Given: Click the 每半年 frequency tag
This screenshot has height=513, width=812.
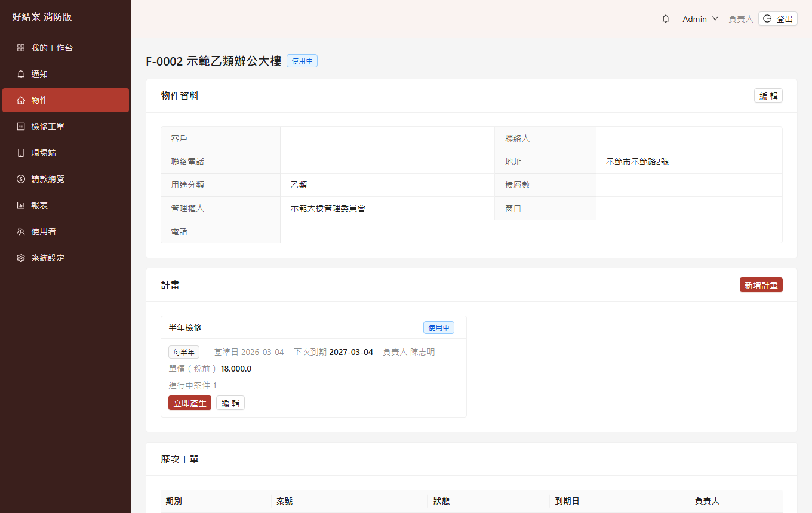Looking at the screenshot, I should click(x=184, y=352).
